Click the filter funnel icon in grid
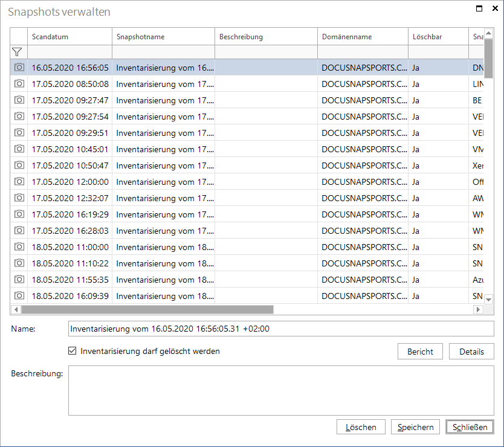Viewport: 504px width, 447px height. coord(17,52)
